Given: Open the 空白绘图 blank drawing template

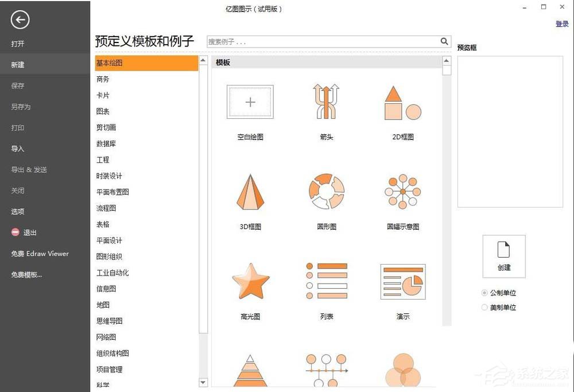Looking at the screenshot, I should [250, 102].
